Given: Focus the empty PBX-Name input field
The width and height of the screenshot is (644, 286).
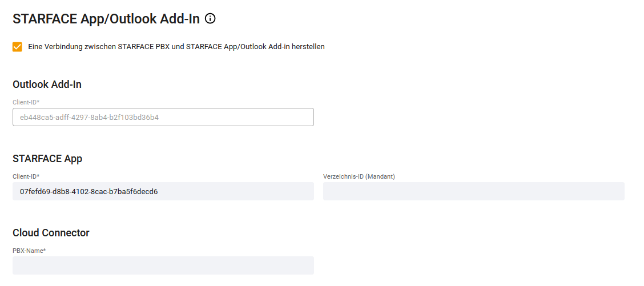Looking at the screenshot, I should [x=163, y=265].
